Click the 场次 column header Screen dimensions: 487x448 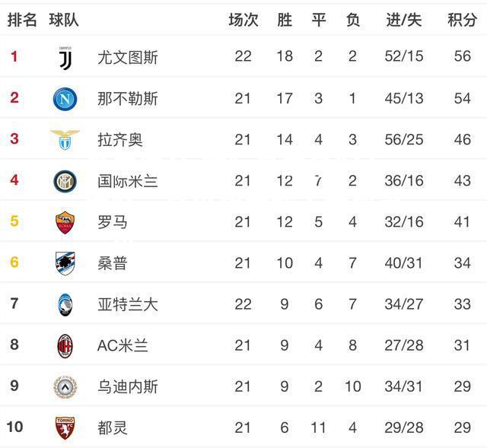(x=243, y=20)
